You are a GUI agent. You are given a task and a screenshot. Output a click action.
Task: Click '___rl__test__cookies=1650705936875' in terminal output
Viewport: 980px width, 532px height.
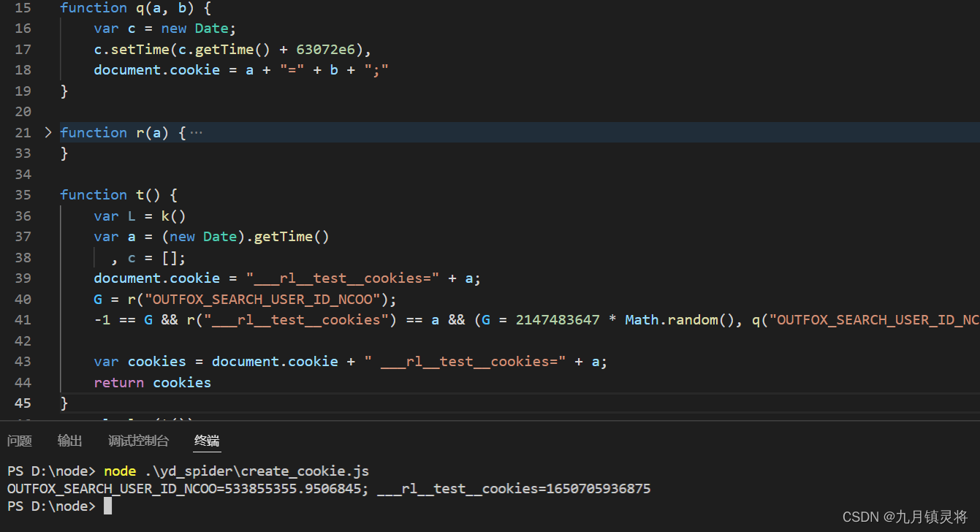[x=514, y=488]
